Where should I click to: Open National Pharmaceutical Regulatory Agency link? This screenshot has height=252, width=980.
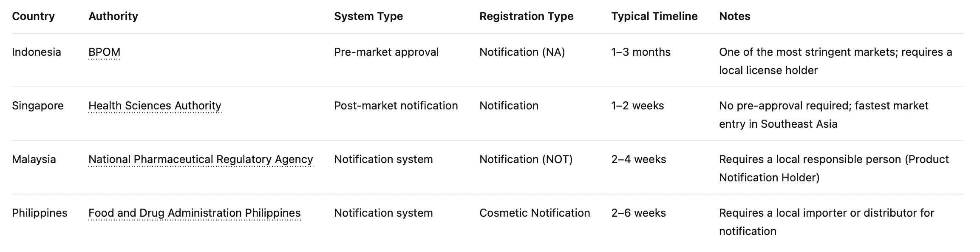click(x=201, y=159)
